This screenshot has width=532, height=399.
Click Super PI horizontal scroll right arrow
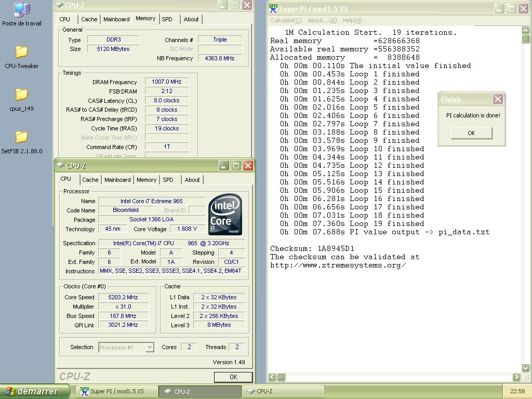pyautogui.click(x=516, y=377)
